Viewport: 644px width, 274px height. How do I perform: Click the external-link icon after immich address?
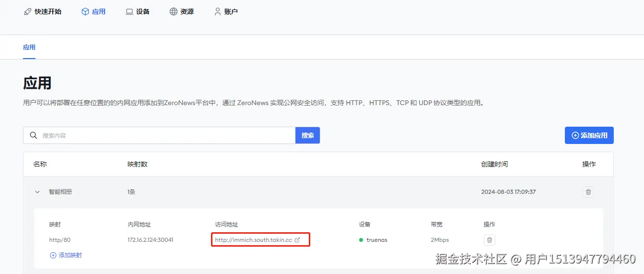click(297, 240)
